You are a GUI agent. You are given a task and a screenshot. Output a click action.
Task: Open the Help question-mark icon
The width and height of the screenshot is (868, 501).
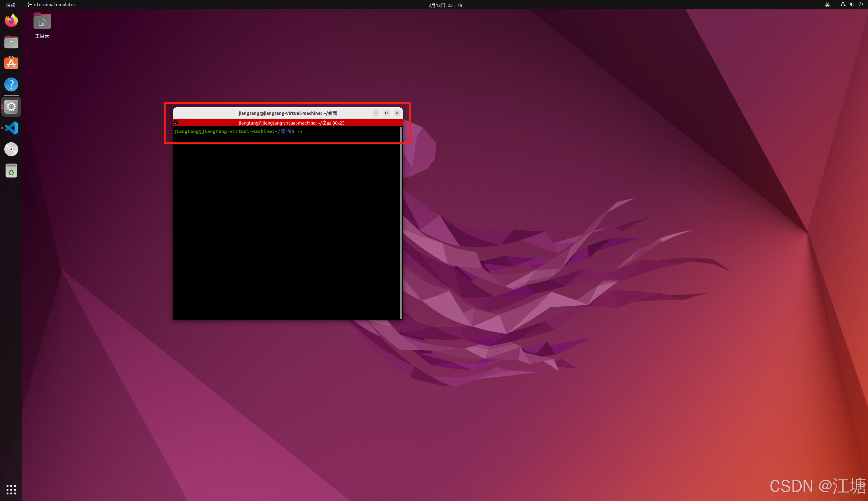click(11, 84)
